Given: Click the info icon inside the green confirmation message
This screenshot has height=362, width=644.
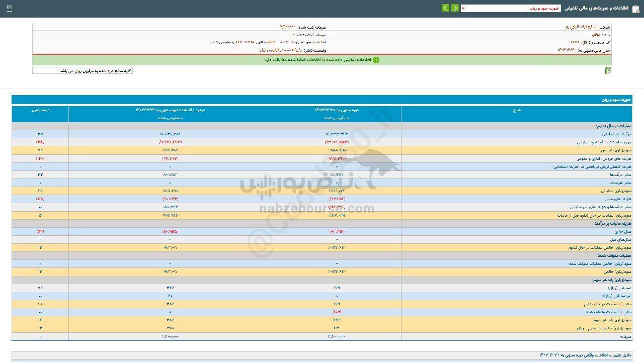Looking at the screenshot, I should pos(376,59).
